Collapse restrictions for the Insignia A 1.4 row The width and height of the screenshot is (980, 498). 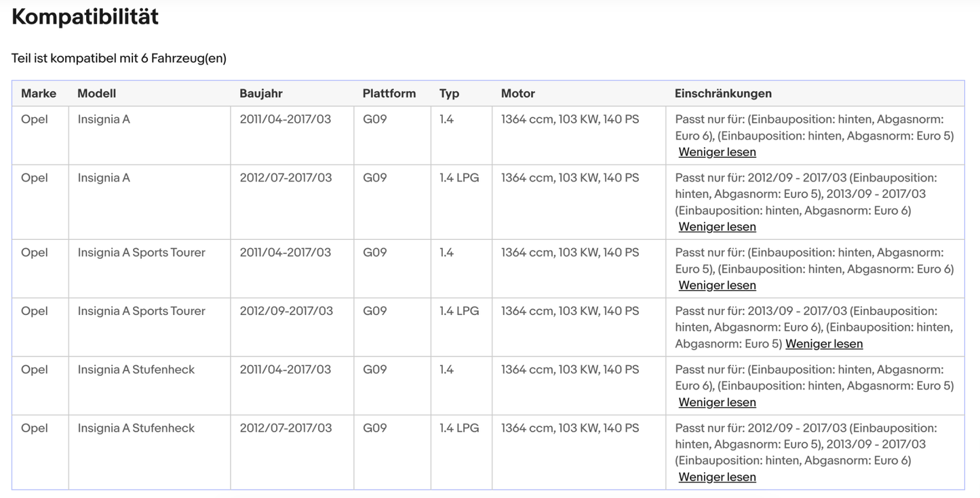tap(717, 152)
